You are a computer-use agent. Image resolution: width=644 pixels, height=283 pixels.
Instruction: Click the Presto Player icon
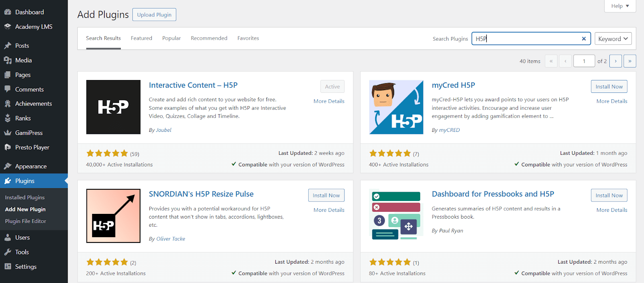[x=7, y=148]
